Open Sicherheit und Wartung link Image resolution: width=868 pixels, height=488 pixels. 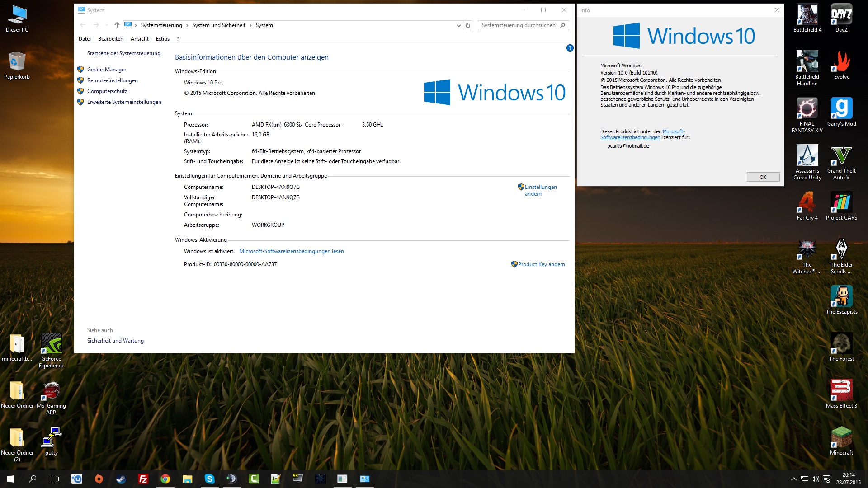(x=115, y=341)
